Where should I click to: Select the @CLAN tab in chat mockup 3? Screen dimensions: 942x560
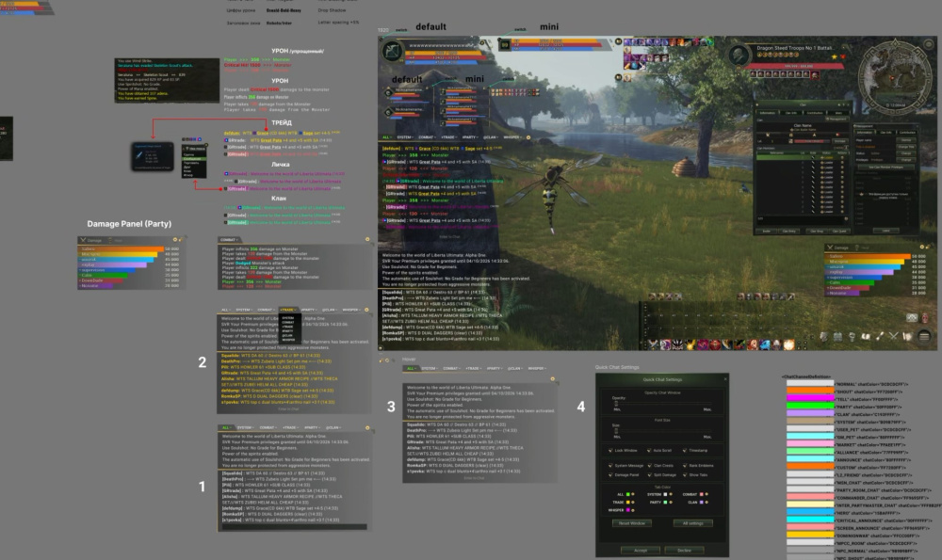click(x=515, y=369)
